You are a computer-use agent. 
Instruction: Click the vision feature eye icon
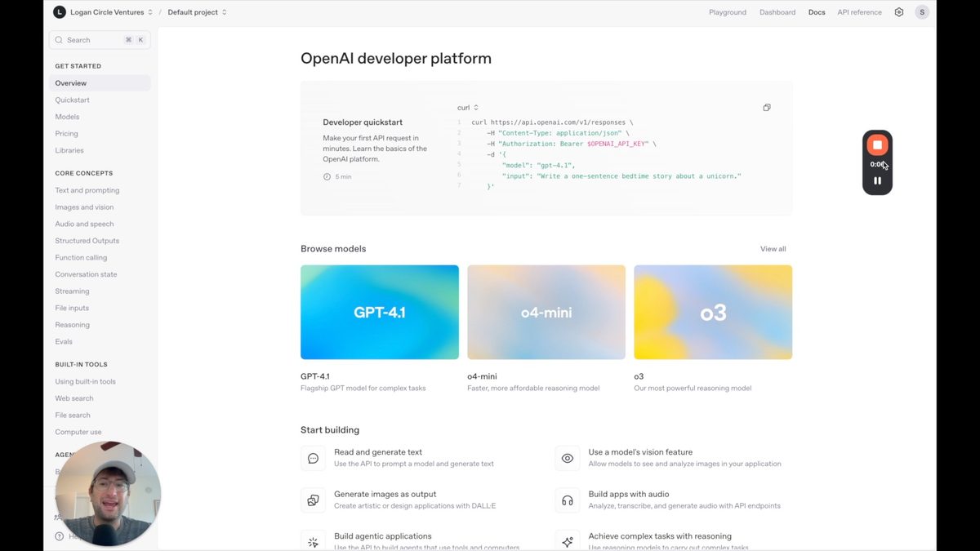click(x=568, y=459)
